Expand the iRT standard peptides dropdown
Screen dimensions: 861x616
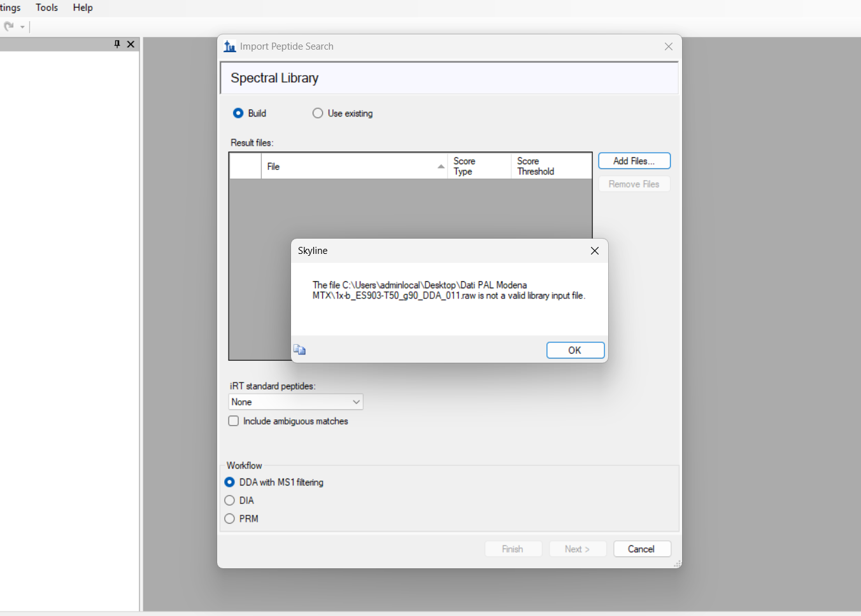tap(356, 402)
